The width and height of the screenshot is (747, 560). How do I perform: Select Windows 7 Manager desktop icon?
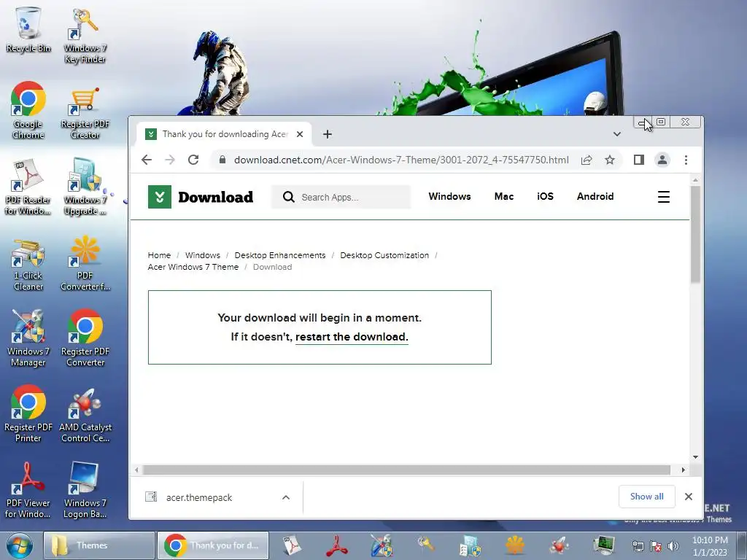tap(28, 338)
